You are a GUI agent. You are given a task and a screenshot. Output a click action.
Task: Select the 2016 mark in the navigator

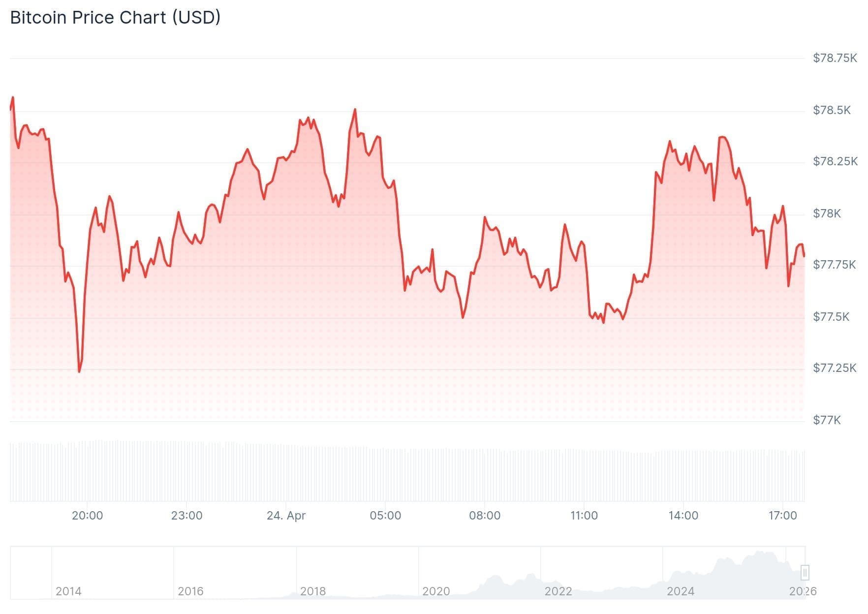pyautogui.click(x=190, y=591)
